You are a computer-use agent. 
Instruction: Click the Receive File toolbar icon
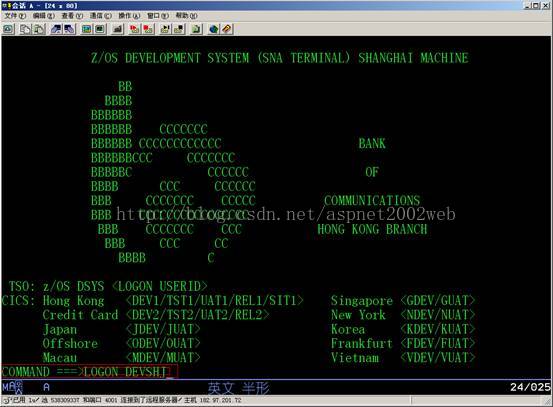(69, 29)
